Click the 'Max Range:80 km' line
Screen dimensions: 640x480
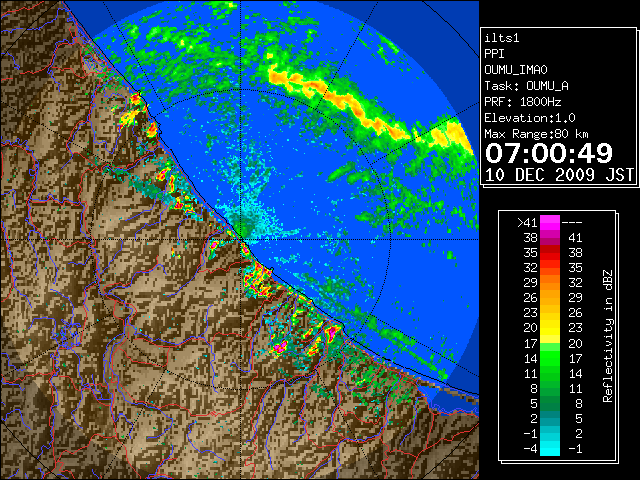click(x=537, y=134)
